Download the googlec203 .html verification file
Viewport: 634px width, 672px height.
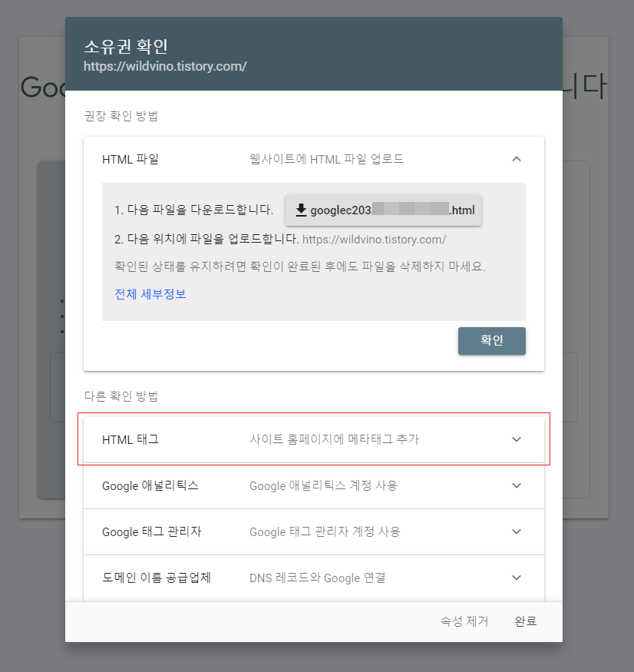[x=384, y=210]
